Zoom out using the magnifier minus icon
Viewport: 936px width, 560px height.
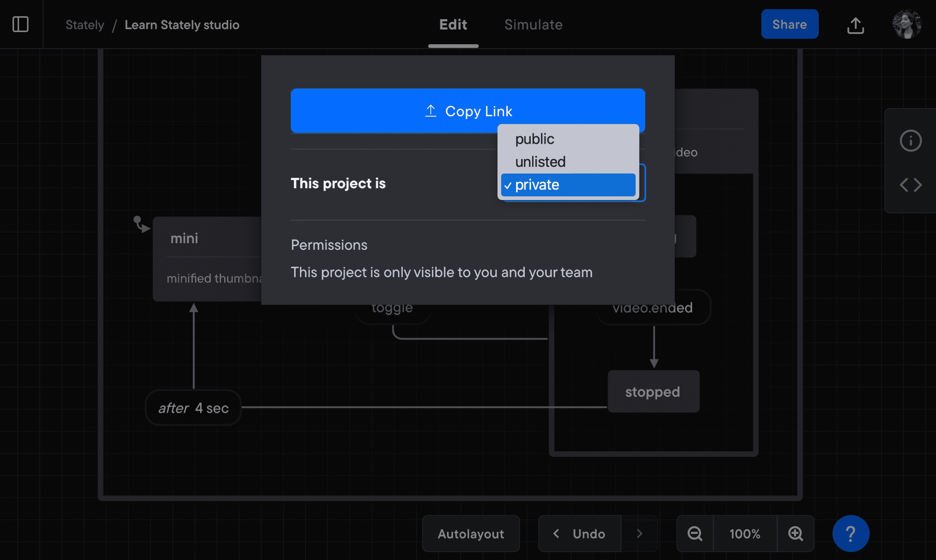coord(695,533)
